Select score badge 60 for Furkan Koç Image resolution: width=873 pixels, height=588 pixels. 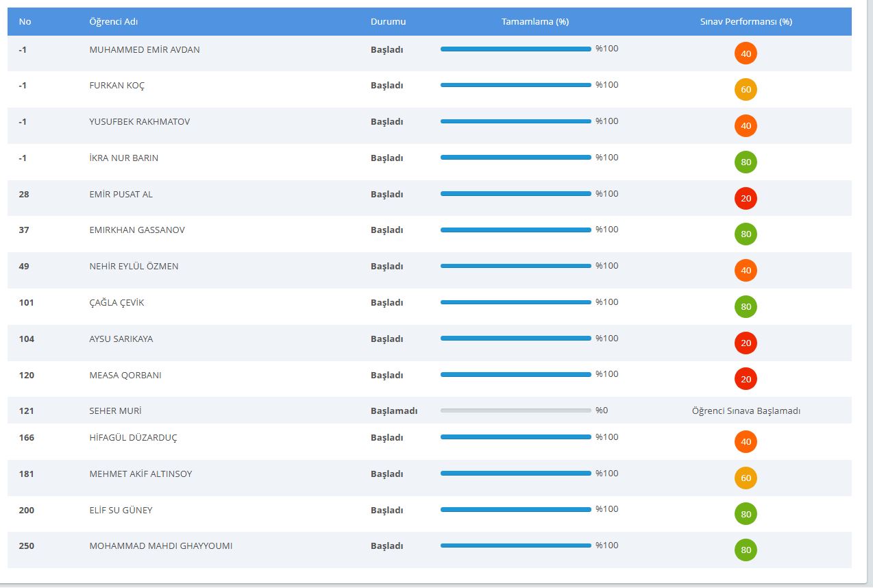coord(746,90)
